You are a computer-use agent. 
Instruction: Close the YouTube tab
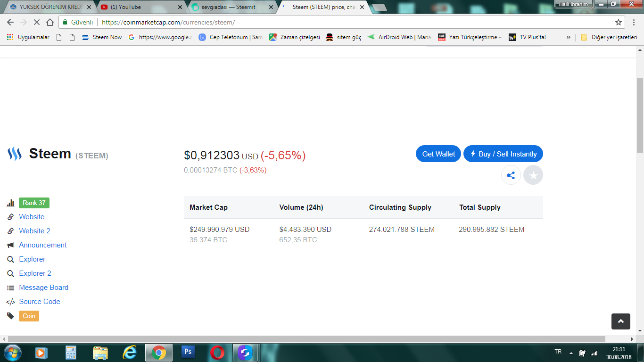coord(180,7)
